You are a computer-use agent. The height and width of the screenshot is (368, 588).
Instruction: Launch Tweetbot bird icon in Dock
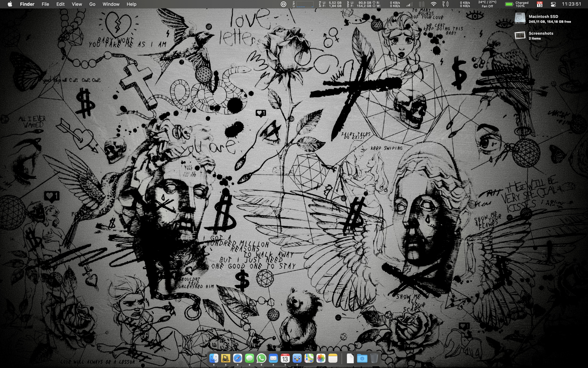(x=297, y=358)
